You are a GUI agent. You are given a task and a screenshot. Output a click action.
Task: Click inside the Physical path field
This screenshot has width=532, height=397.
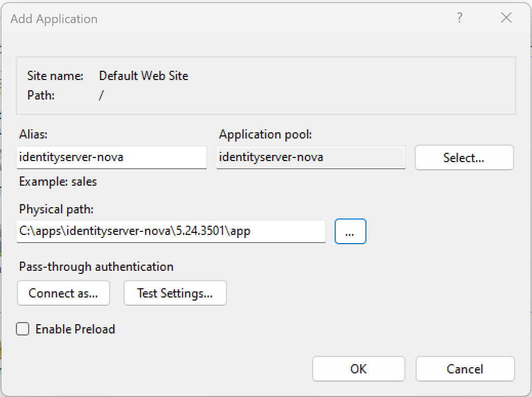(171, 231)
